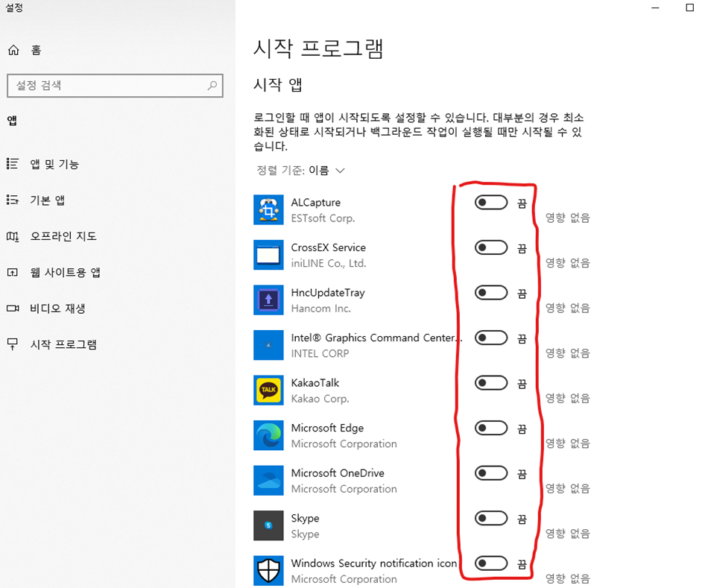
Task: Click the CrossEX Service name text
Action: (x=328, y=247)
